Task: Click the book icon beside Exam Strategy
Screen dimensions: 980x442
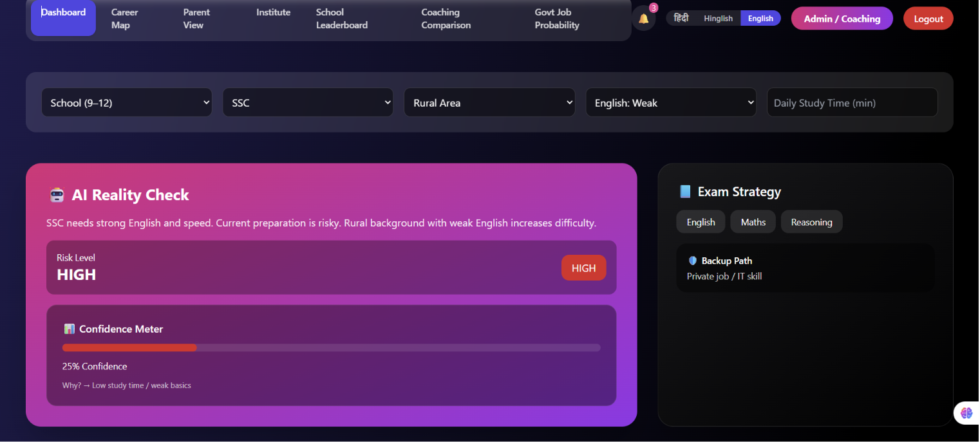Action: 685,192
